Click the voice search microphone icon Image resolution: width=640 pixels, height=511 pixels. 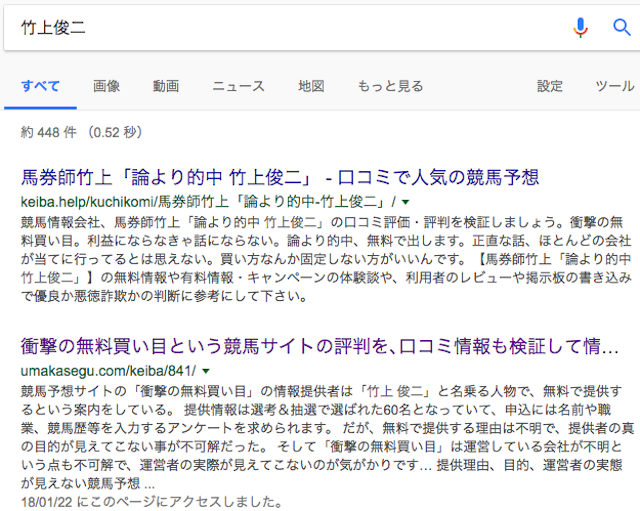[x=580, y=28]
